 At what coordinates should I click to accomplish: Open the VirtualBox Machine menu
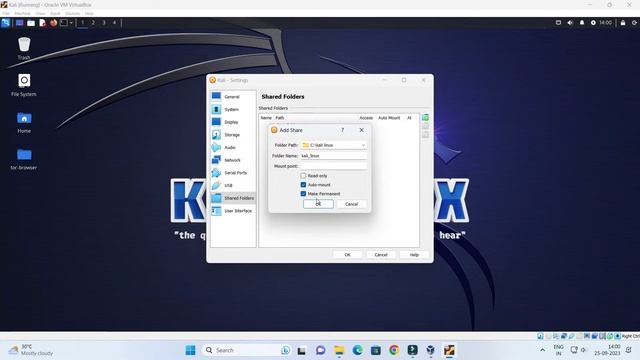coord(22,13)
